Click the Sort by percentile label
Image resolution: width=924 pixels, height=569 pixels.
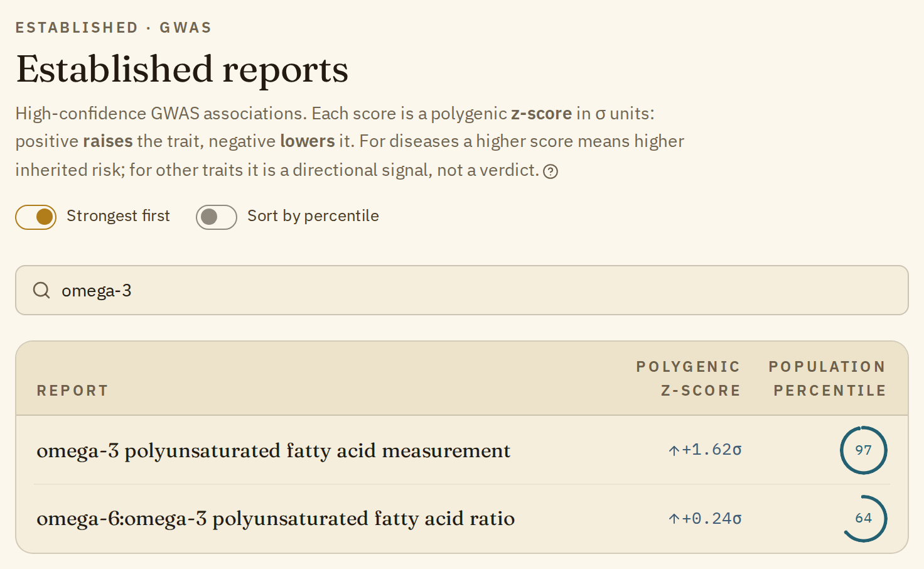(313, 217)
